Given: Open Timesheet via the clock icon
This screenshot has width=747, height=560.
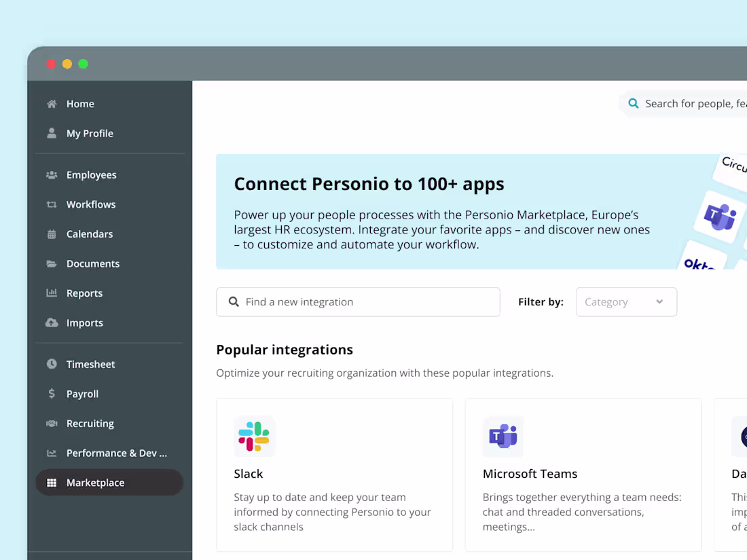Looking at the screenshot, I should (x=52, y=364).
